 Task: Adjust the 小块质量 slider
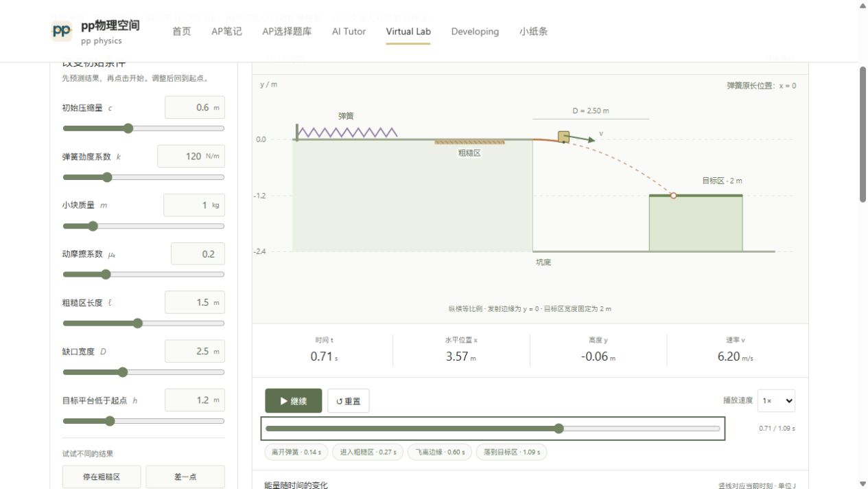tap(143, 226)
